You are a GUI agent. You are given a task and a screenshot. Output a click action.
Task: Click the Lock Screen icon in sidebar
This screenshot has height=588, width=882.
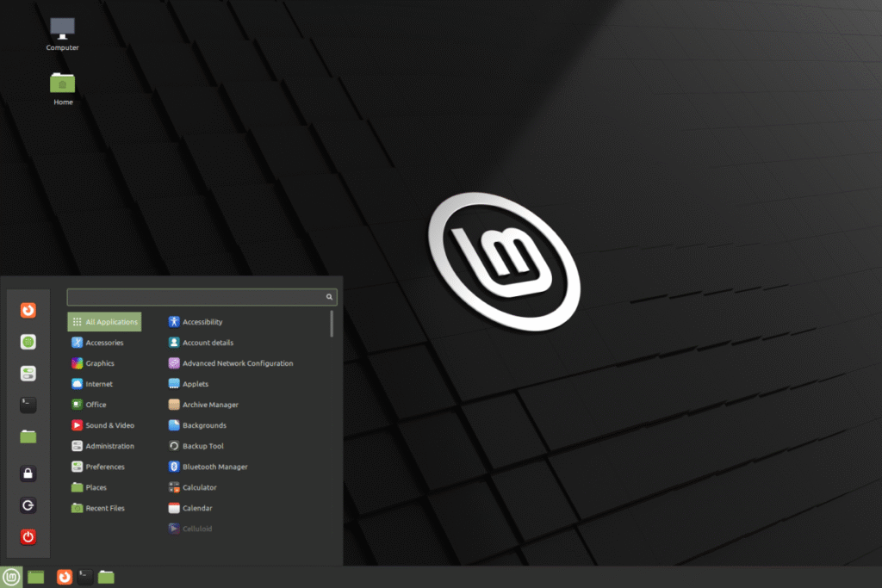click(x=28, y=473)
